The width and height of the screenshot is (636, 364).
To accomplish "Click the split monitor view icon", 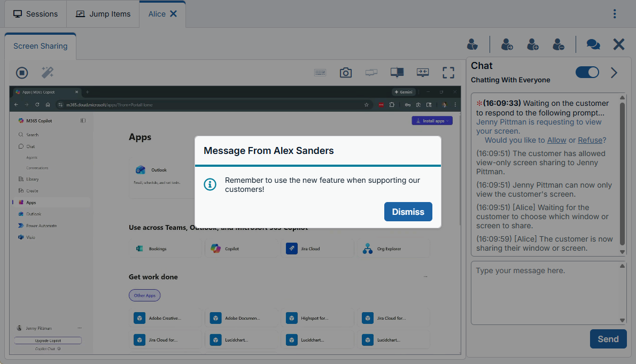I will [x=397, y=73].
